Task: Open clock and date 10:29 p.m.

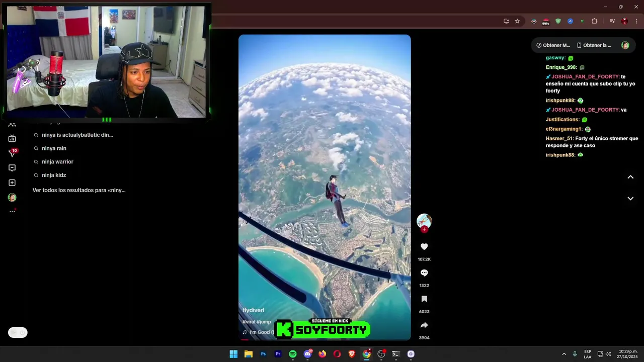Action: click(x=628, y=354)
